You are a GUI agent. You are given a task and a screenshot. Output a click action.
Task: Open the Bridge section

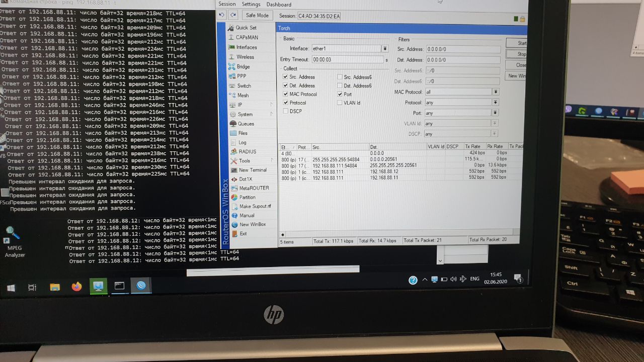(x=243, y=66)
